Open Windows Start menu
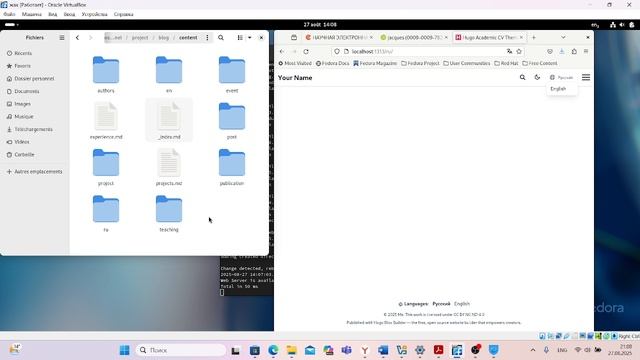Screen dimensions: 640x360 (124, 350)
